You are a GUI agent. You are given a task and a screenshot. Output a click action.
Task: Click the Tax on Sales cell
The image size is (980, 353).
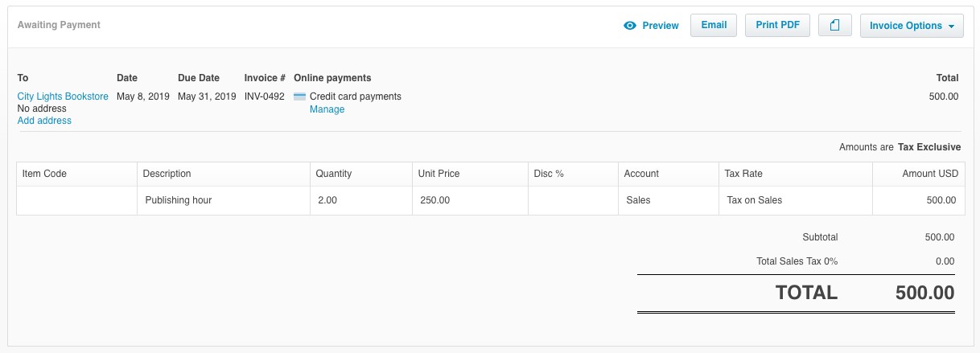tap(794, 200)
